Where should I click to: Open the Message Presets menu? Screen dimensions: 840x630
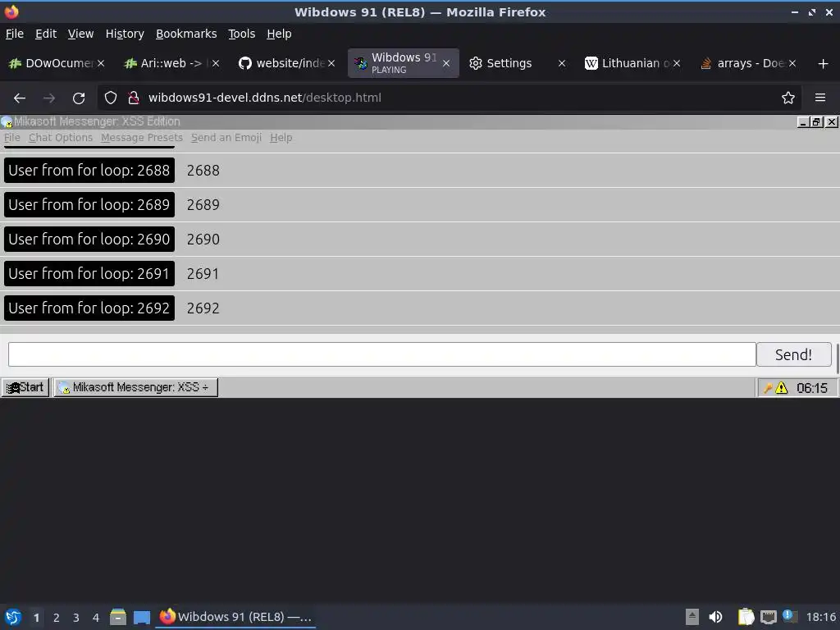141,138
